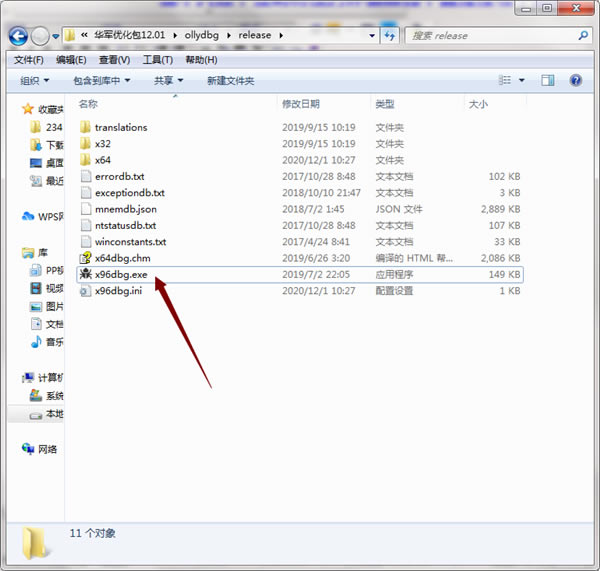Select errordb.txt file

click(x=120, y=176)
